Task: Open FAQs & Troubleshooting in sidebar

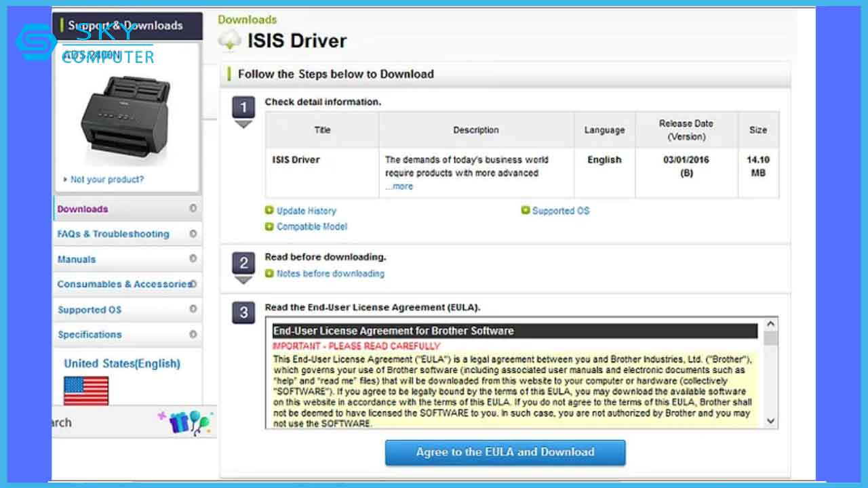Action: pyautogui.click(x=127, y=234)
